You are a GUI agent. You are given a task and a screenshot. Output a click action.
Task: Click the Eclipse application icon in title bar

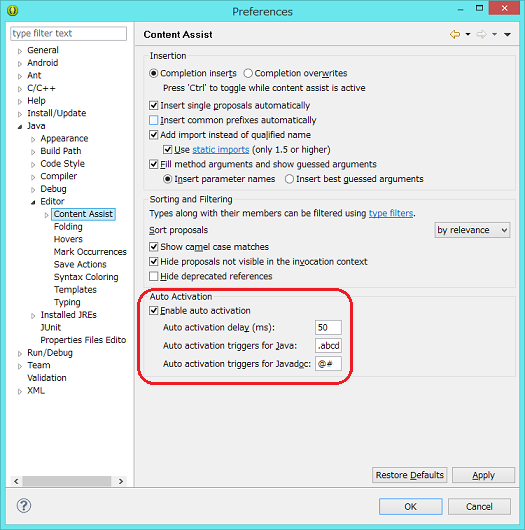click(13, 10)
